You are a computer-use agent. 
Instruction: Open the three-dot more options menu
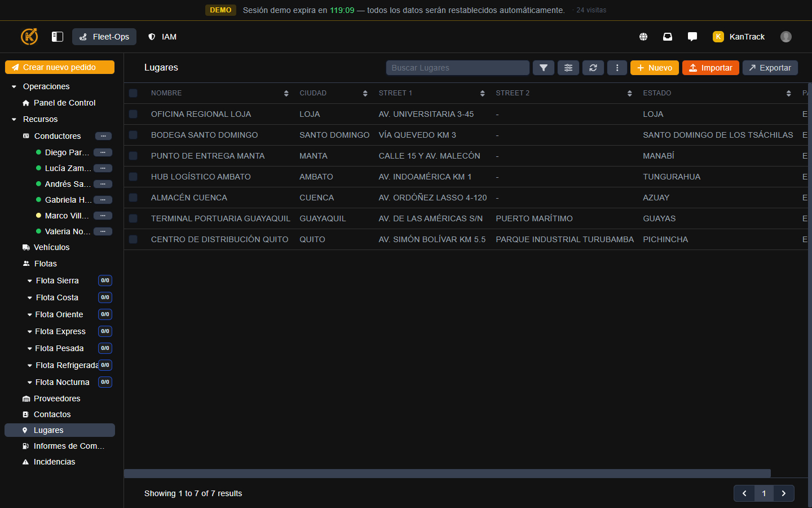(x=617, y=68)
